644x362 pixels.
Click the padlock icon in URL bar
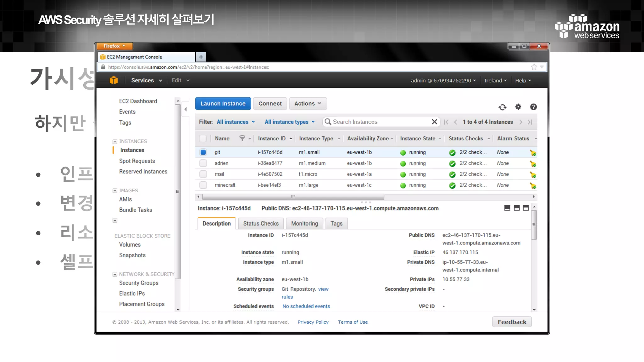[103, 67]
